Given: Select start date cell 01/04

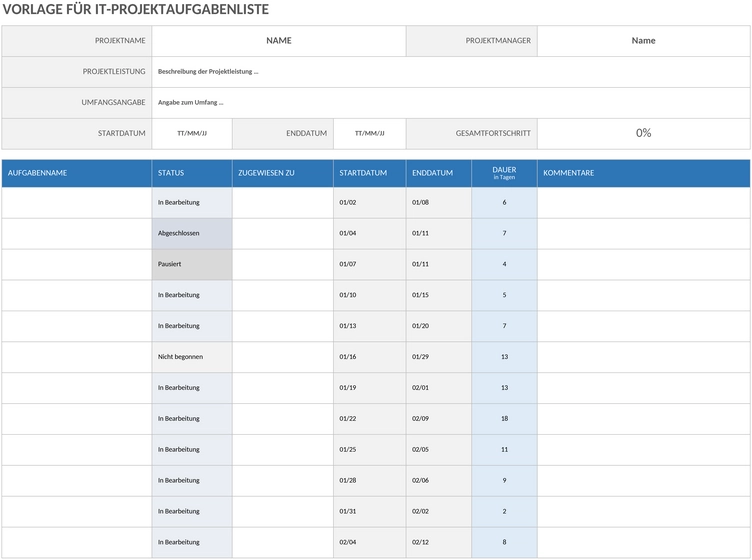Looking at the screenshot, I should [x=369, y=233].
